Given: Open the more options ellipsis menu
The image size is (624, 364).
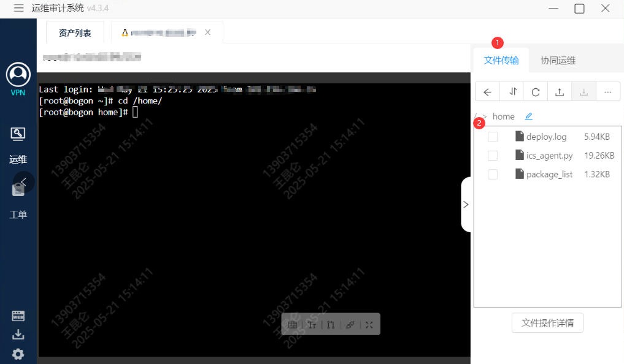Looking at the screenshot, I should pyautogui.click(x=607, y=92).
